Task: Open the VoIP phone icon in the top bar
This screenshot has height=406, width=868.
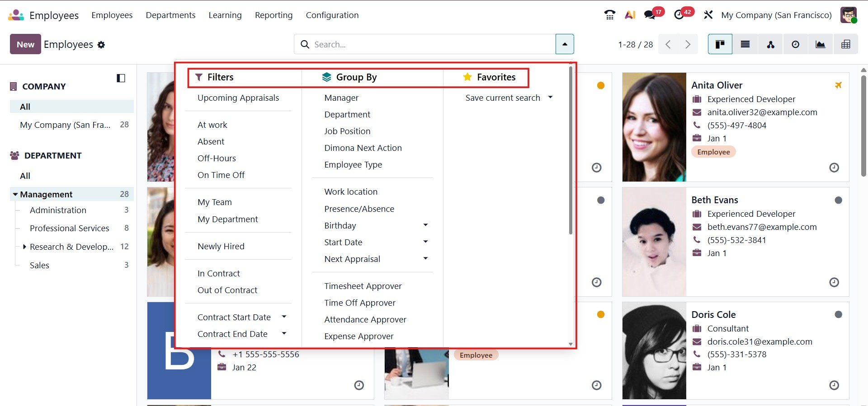Action: pyautogui.click(x=609, y=15)
